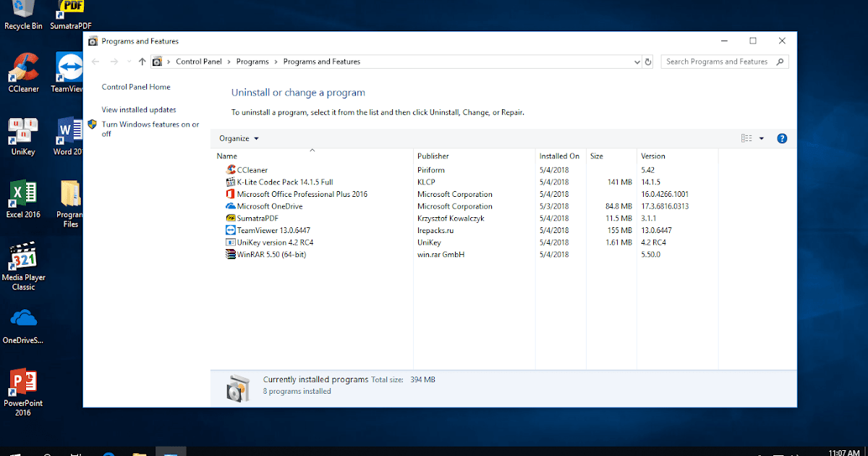Viewport: 868px width, 456px height.
Task: Select Microsoft Office Professional Plus 2016 entry
Action: [302, 194]
